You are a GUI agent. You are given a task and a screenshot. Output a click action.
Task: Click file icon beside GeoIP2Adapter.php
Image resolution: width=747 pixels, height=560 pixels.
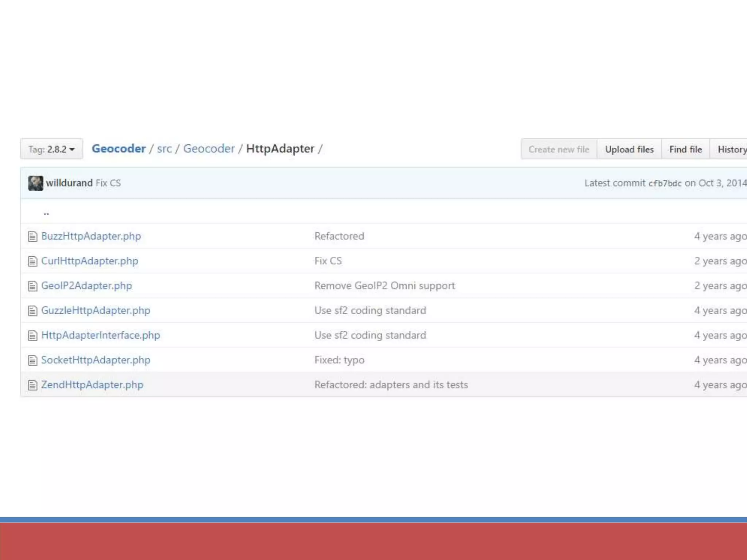[33, 286]
